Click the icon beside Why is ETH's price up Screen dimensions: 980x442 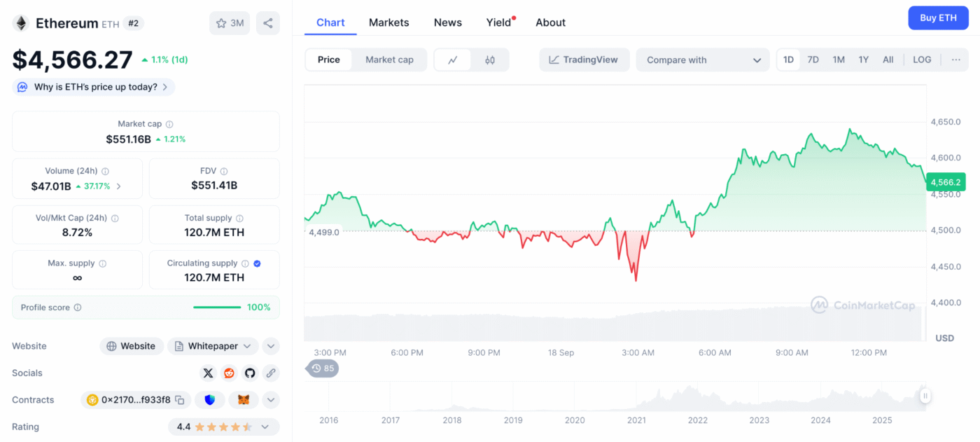22,87
